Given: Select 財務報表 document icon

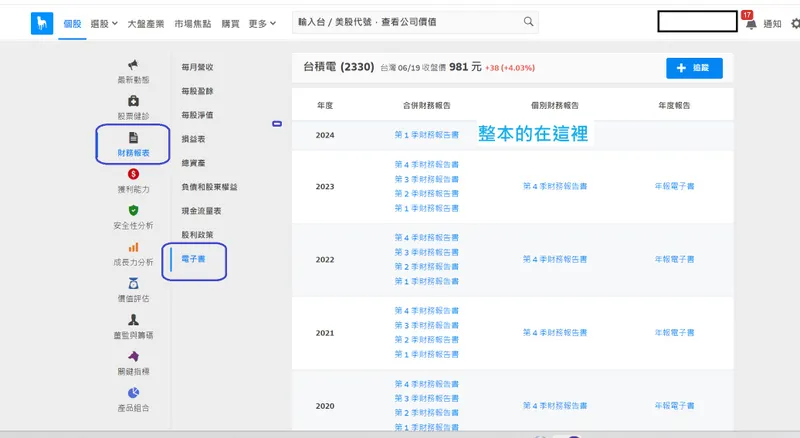Looking at the screenshot, I should pyautogui.click(x=133, y=138).
